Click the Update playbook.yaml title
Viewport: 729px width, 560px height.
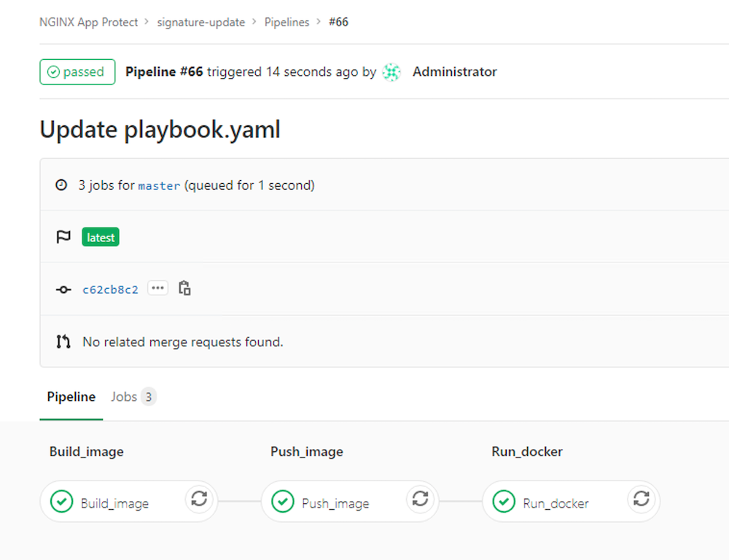click(160, 129)
